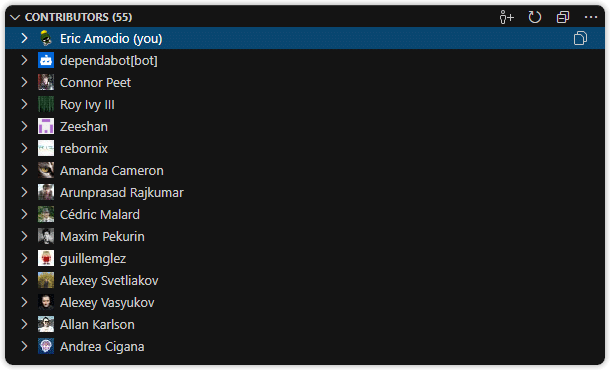The image size is (610, 370).
Task: Refresh the Contributors view
Action: pyautogui.click(x=535, y=17)
